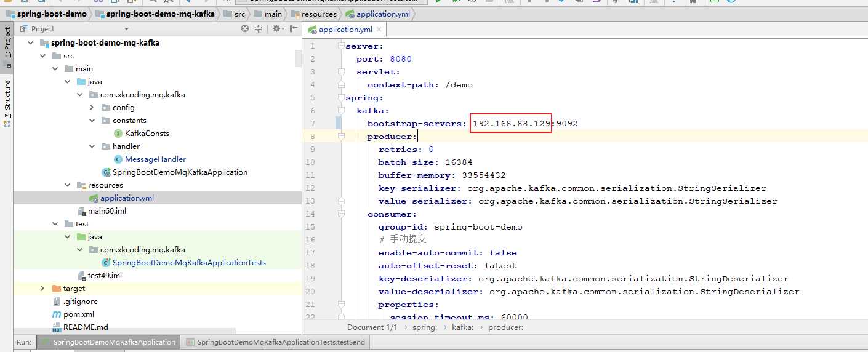Select the SpringBootDemoMqKafkaApplicationTests.testSend run tab
Image resolution: width=868 pixels, height=352 pixels.
276,342
